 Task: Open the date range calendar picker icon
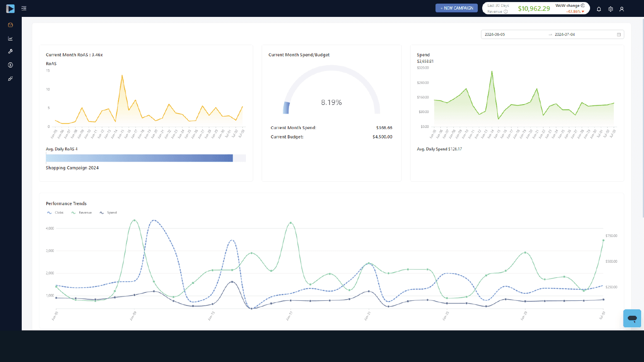[619, 35]
